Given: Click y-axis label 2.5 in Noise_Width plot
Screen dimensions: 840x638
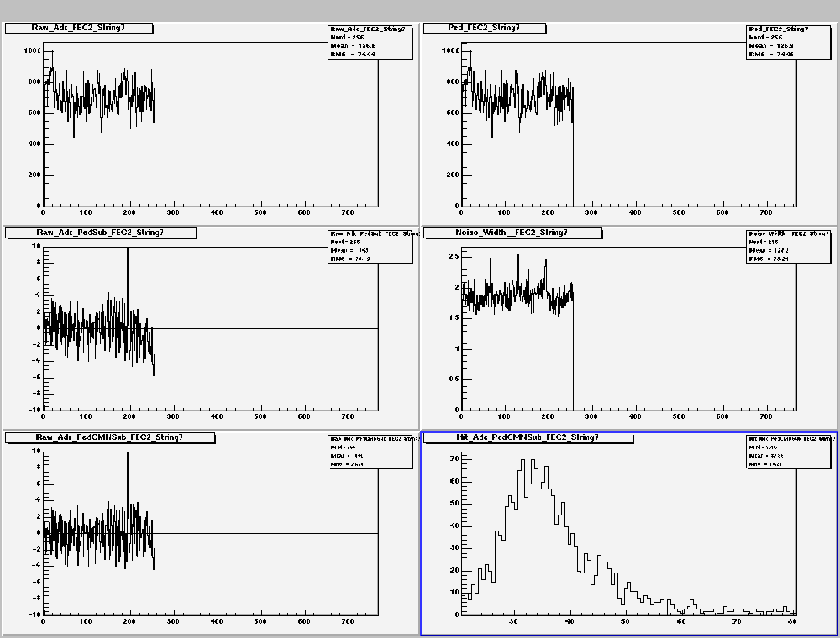Looking at the screenshot, I should point(454,256).
